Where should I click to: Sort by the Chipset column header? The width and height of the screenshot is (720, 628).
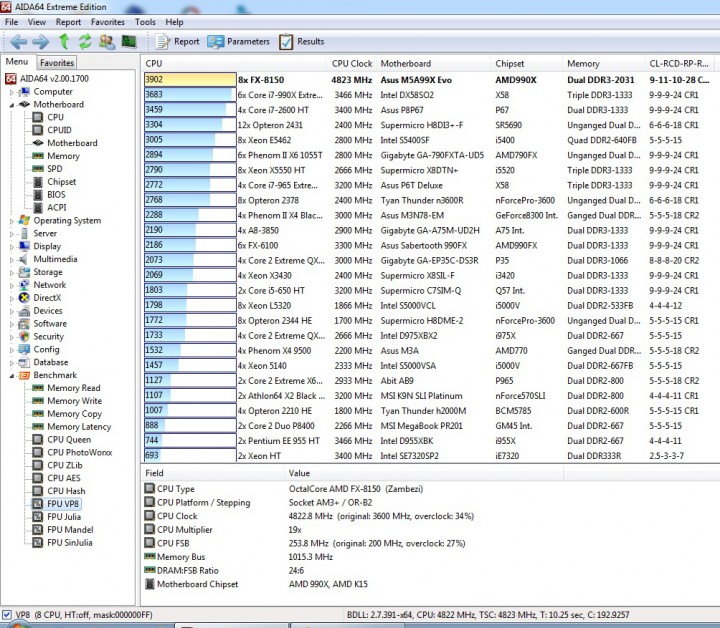527,64
